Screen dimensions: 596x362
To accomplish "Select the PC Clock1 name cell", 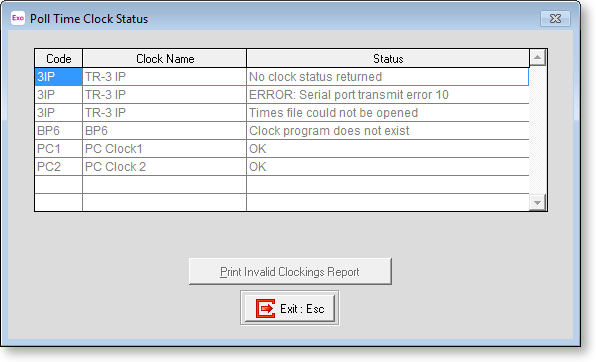I will (165, 149).
